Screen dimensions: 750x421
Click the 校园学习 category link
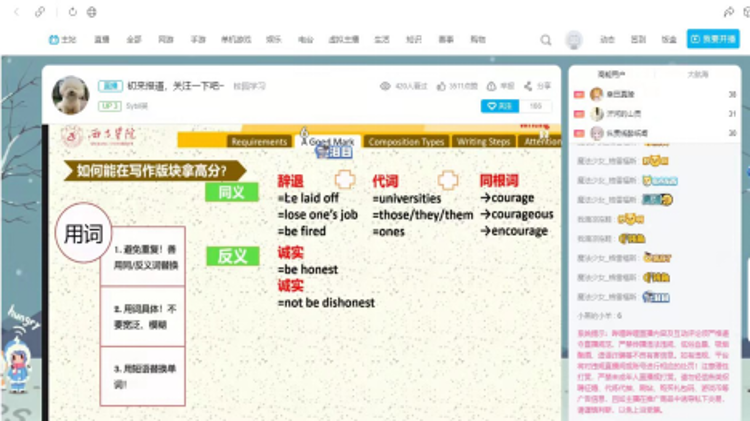[x=249, y=86]
